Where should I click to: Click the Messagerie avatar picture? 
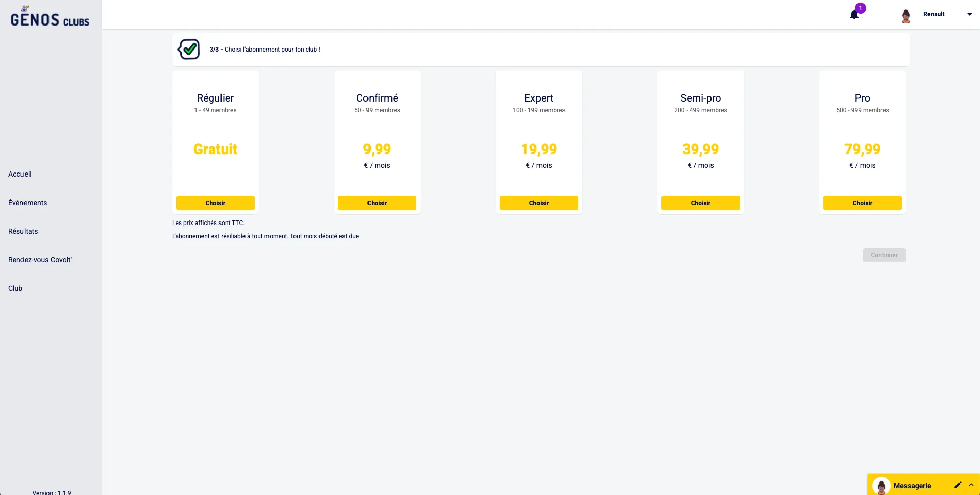(x=881, y=486)
